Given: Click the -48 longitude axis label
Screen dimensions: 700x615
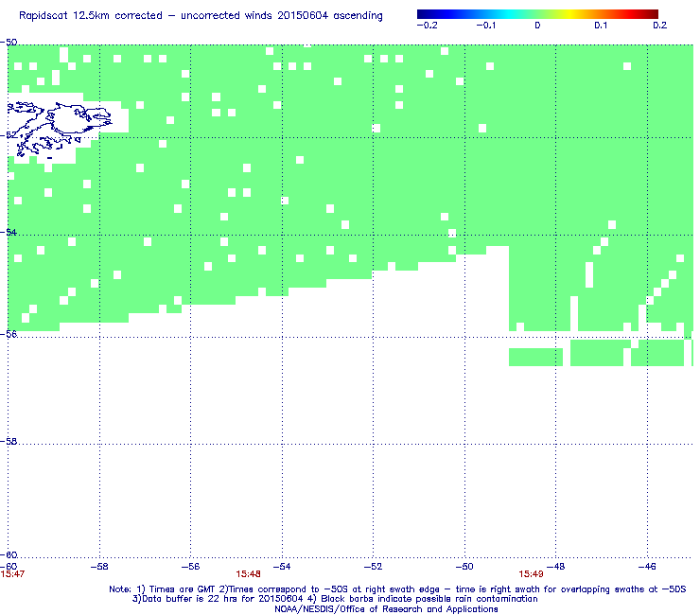Looking at the screenshot, I should (x=556, y=567).
